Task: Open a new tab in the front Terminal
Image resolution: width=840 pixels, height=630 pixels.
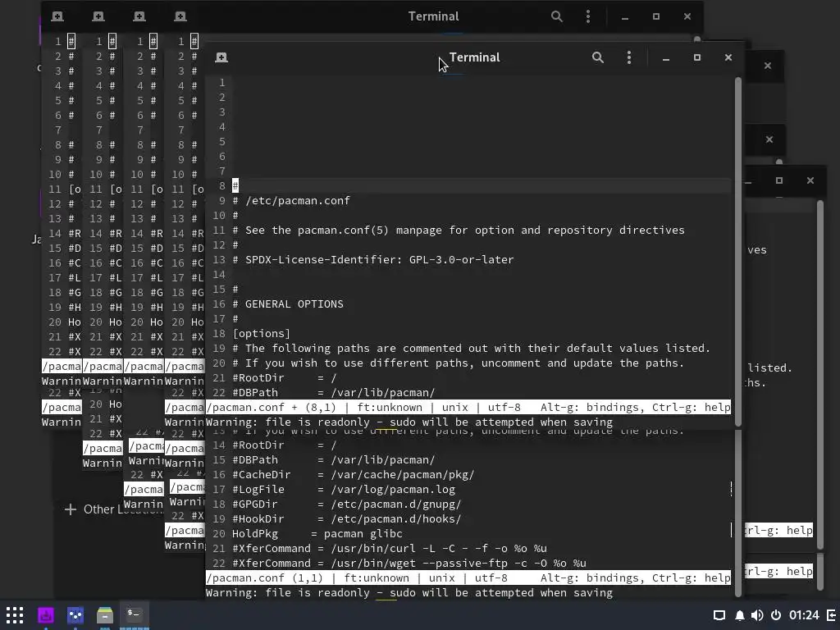Action: (x=221, y=57)
